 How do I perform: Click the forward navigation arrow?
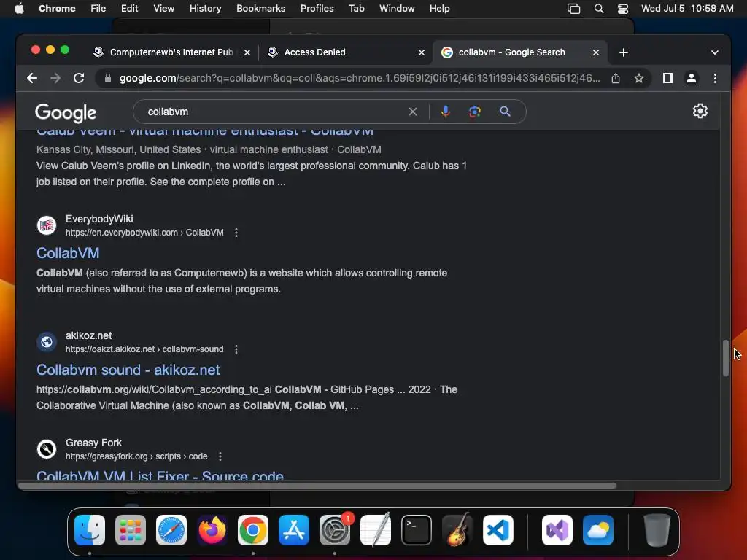[55, 78]
